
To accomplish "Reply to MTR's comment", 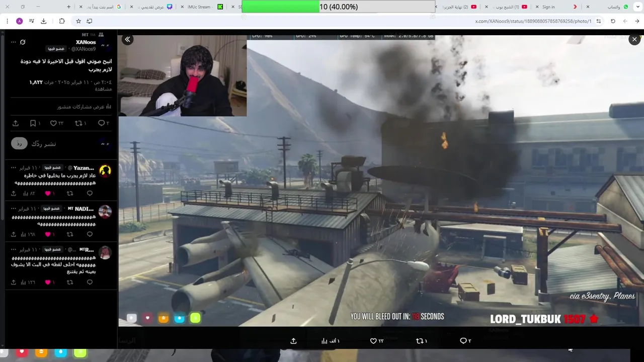I will [x=90, y=283].
